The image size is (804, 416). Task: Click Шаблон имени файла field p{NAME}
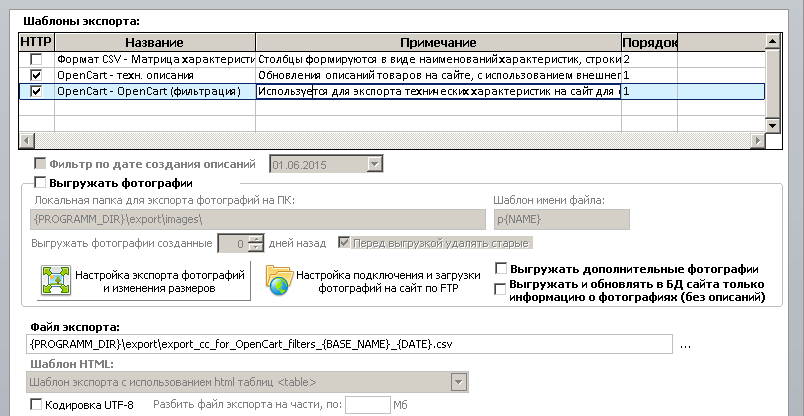[x=561, y=220]
